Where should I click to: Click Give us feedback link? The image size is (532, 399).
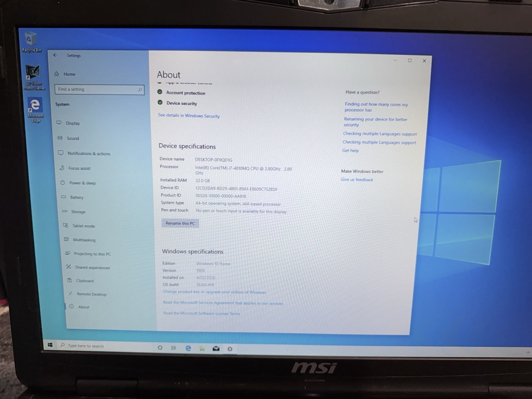point(357,180)
